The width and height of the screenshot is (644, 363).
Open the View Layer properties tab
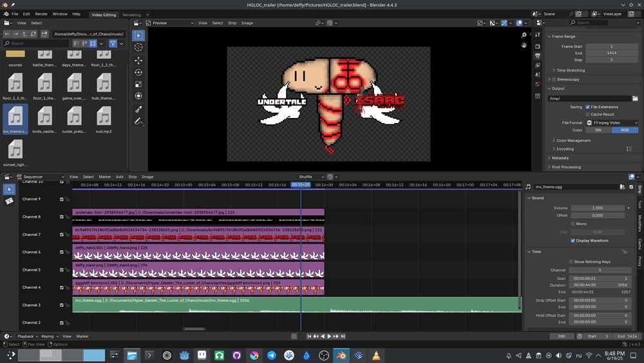(x=538, y=65)
